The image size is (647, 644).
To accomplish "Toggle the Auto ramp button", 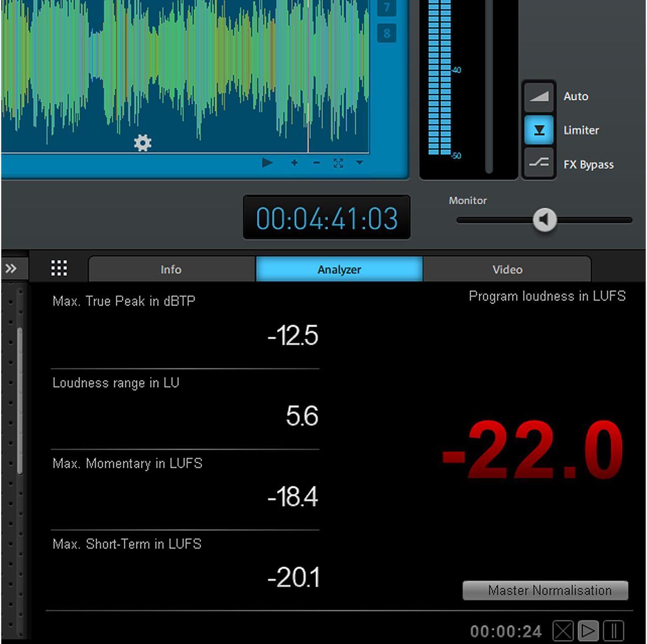I will 539,96.
